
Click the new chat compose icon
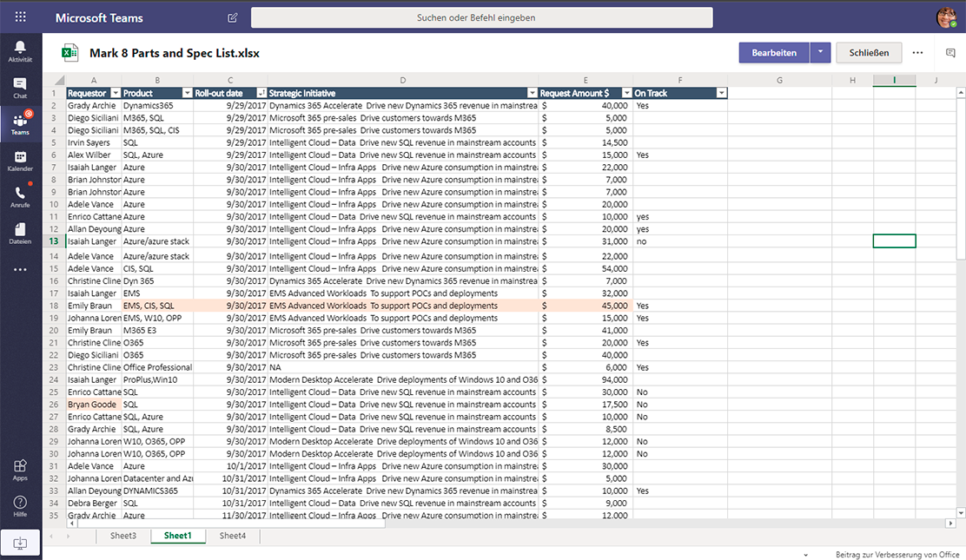point(232,18)
